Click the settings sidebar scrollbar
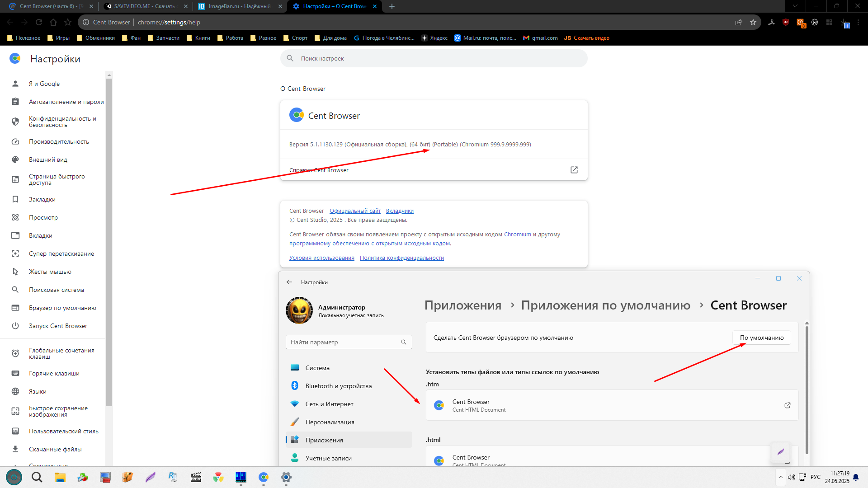Viewport: 868px width, 488px height. tap(109, 242)
